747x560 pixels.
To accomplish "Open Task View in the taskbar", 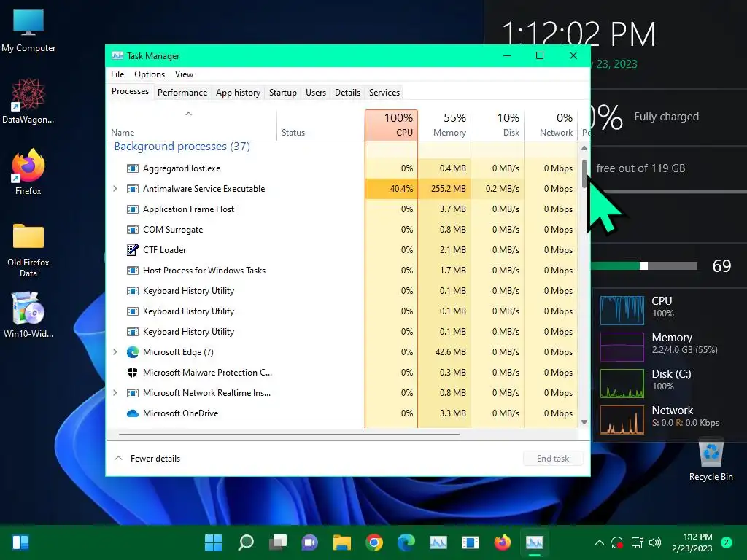I will point(278,542).
